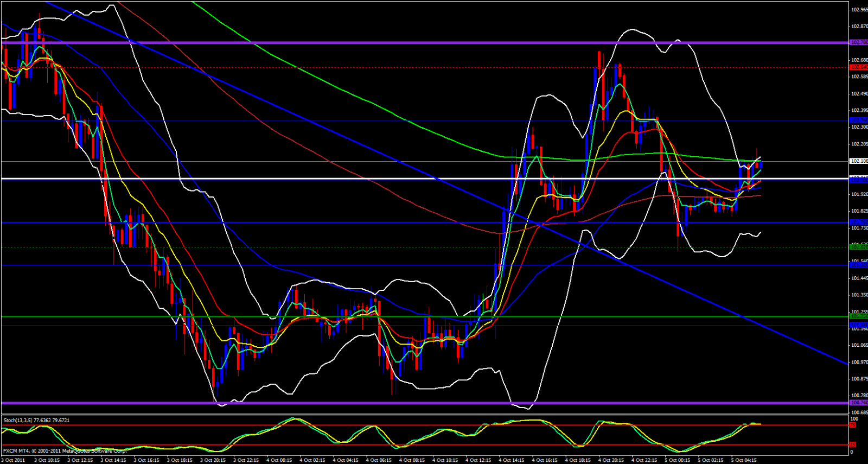Click the Stoch(13,3,5) indicator label
This screenshot has width=868, height=464.
tap(36, 420)
